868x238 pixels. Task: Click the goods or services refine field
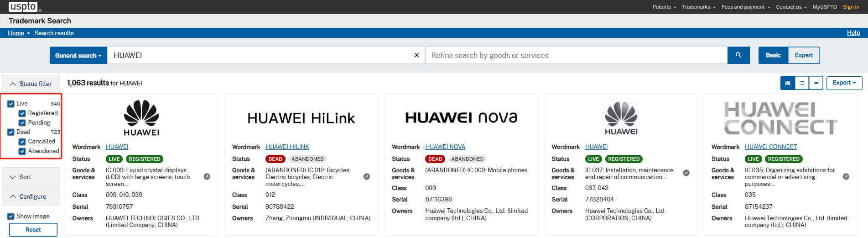(x=576, y=55)
